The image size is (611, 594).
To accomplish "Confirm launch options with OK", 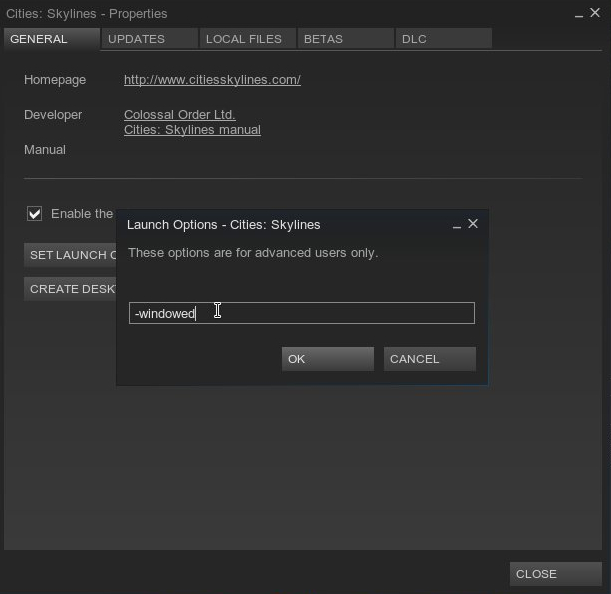I will [x=328, y=359].
